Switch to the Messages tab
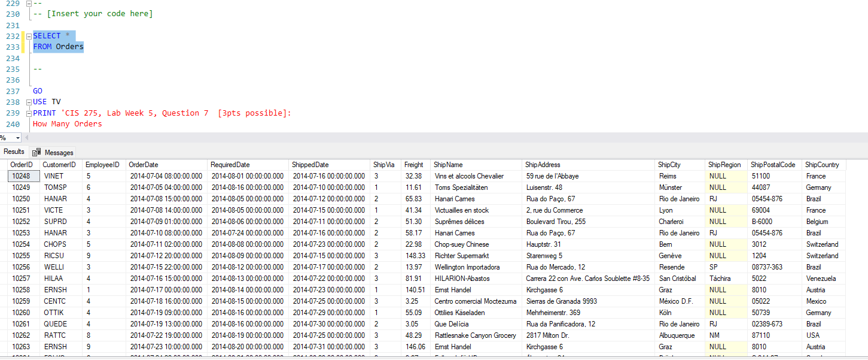 click(58, 152)
